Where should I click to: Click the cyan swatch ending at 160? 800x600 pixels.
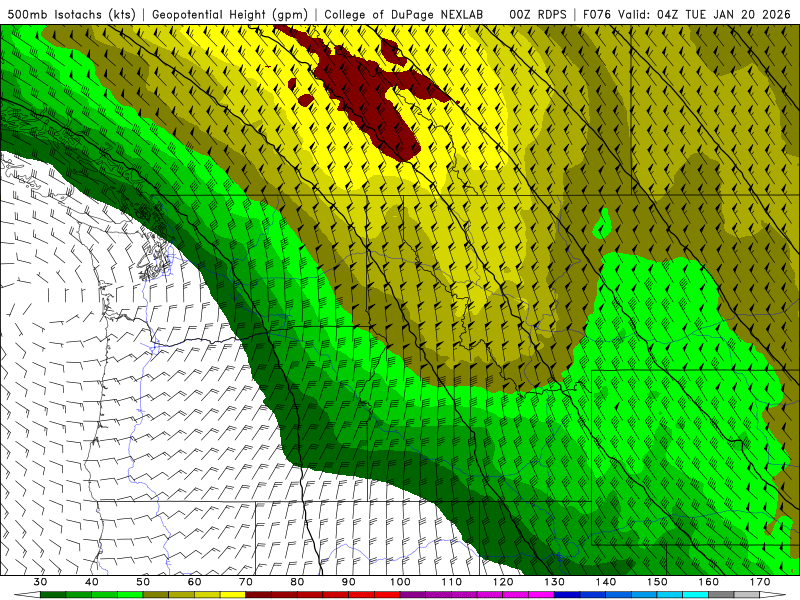coord(695,595)
